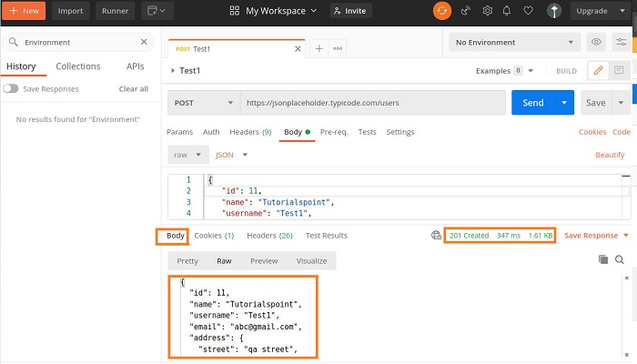Open the No Environment dropdown
The height and width of the screenshot is (364, 637).
pyautogui.click(x=516, y=42)
